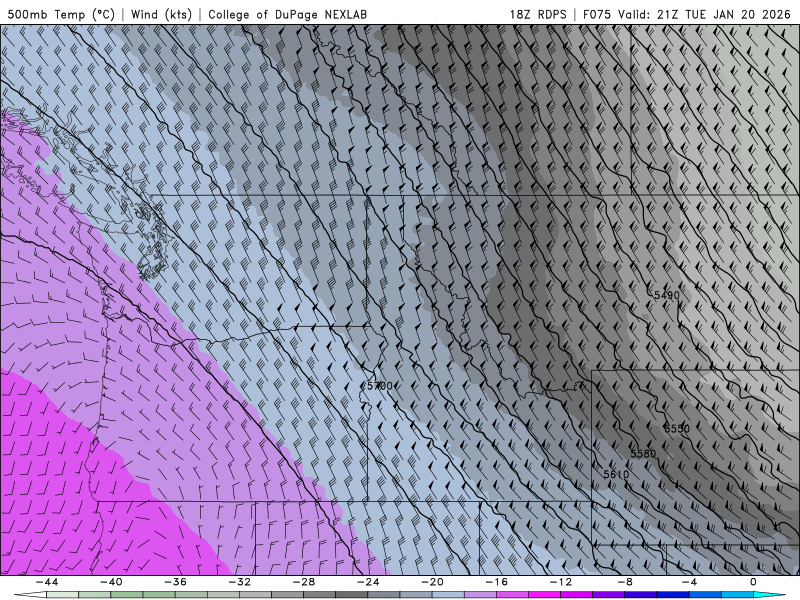Click the 5490 height contour label
This screenshot has width=800, height=600.
tap(667, 295)
